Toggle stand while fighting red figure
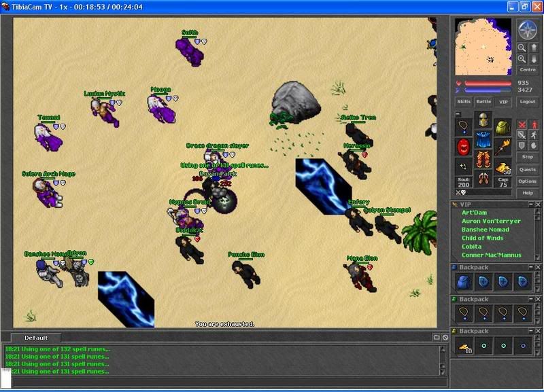This screenshot has height=392, width=544. tap(534, 124)
